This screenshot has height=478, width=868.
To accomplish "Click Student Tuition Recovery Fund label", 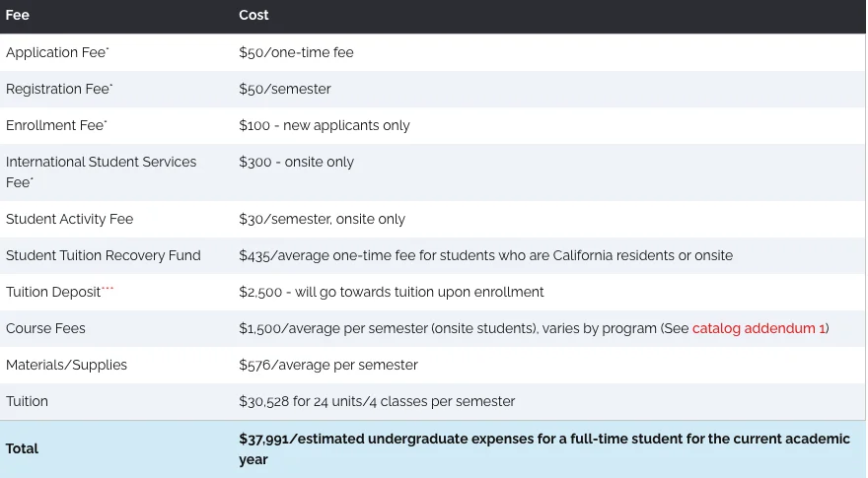I will pos(103,255).
